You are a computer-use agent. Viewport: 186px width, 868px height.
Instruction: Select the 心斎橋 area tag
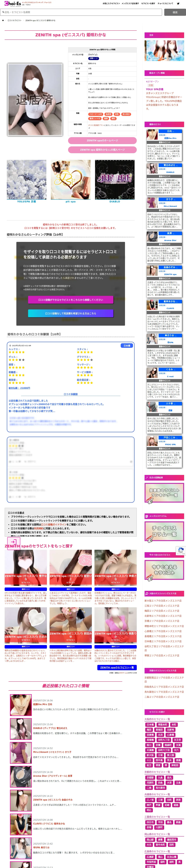(170, 735)
